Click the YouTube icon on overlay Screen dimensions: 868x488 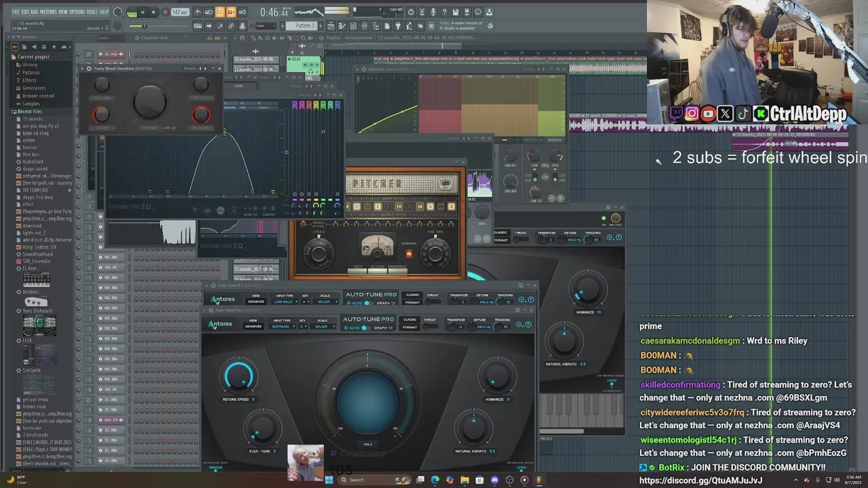coord(708,113)
